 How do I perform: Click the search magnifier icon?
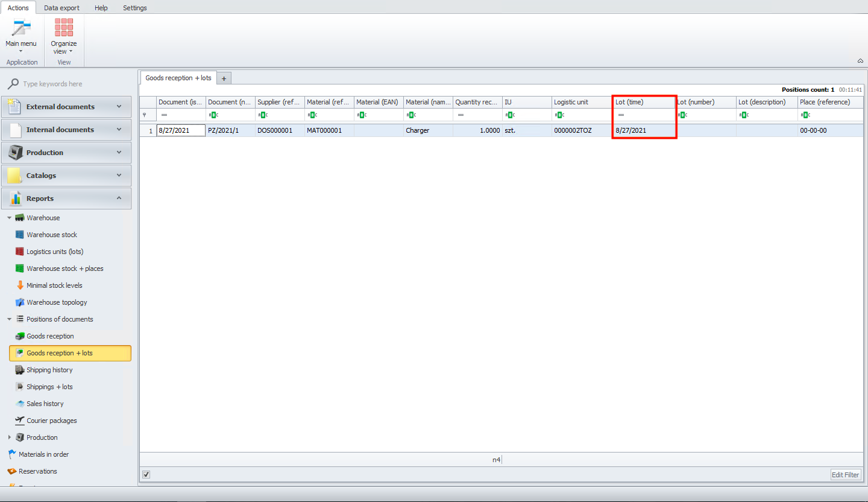pyautogui.click(x=13, y=84)
